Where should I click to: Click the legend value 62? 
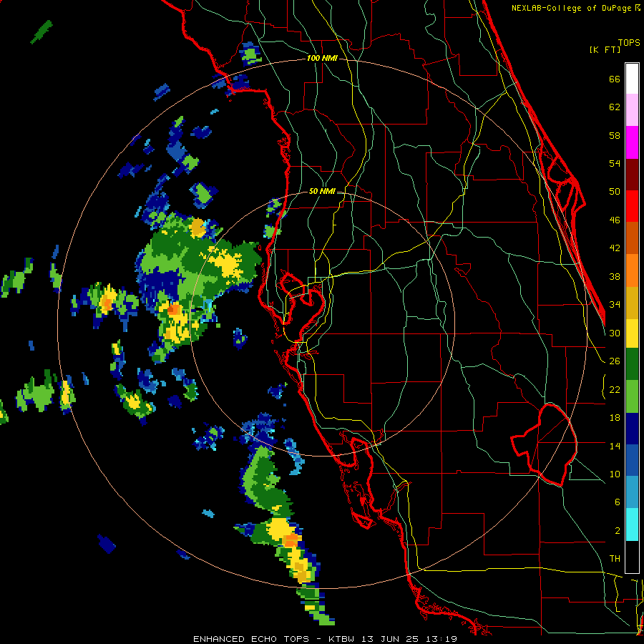pos(615,107)
